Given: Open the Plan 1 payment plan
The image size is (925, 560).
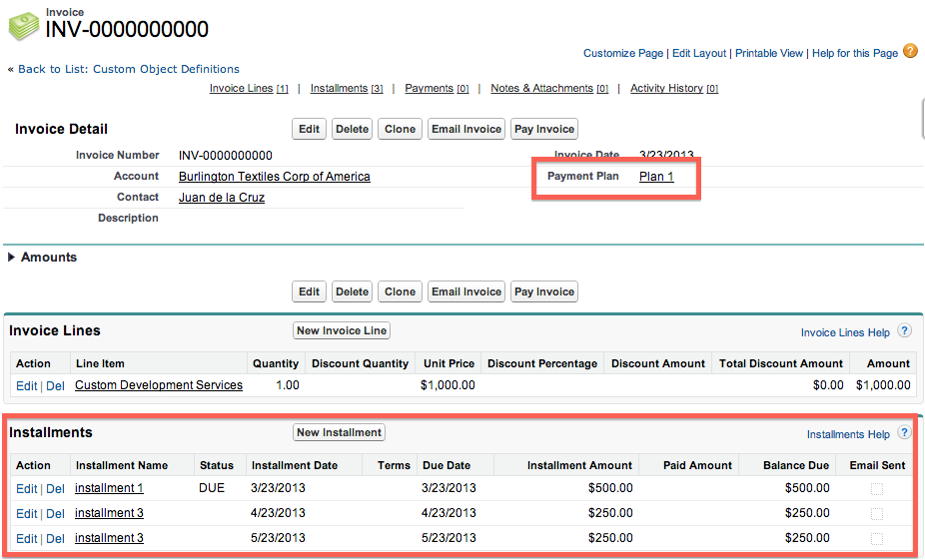Looking at the screenshot, I should point(656,177).
